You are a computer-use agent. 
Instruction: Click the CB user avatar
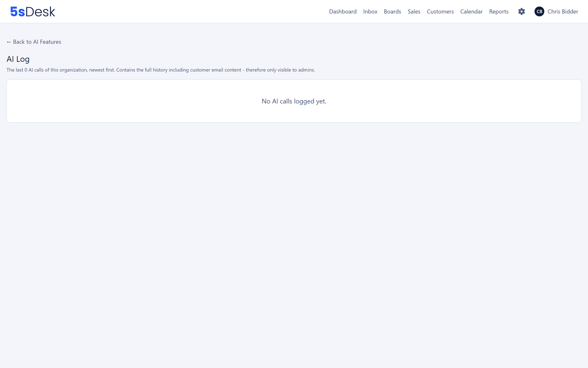pyautogui.click(x=539, y=11)
